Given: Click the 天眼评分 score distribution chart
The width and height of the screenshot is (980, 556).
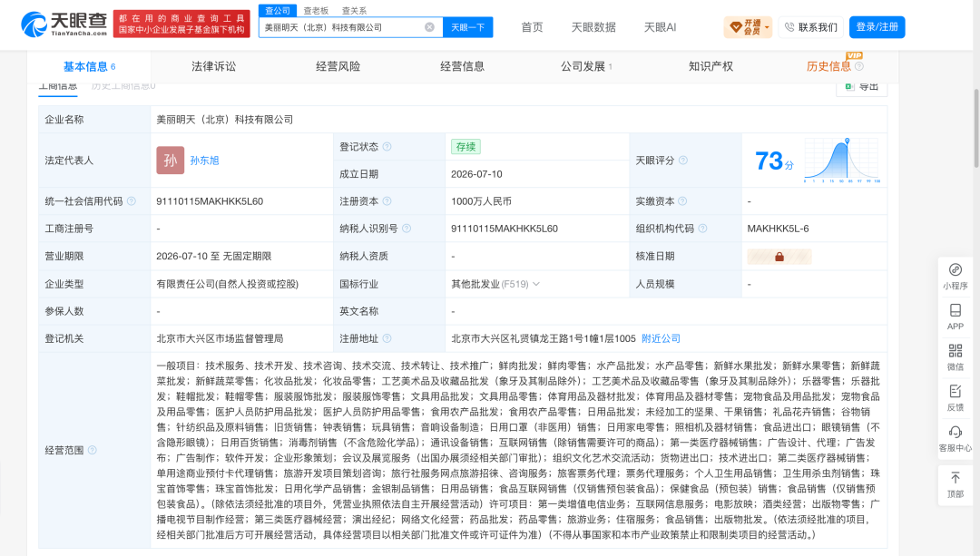Looking at the screenshot, I should 842,161.
